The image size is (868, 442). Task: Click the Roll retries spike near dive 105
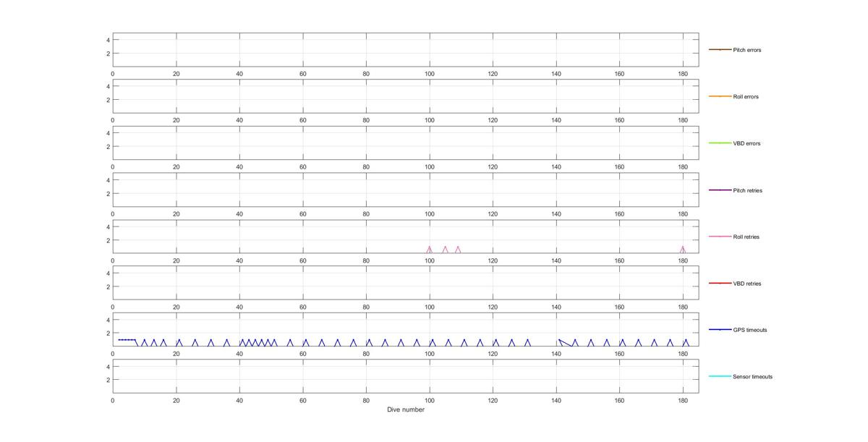click(445, 250)
